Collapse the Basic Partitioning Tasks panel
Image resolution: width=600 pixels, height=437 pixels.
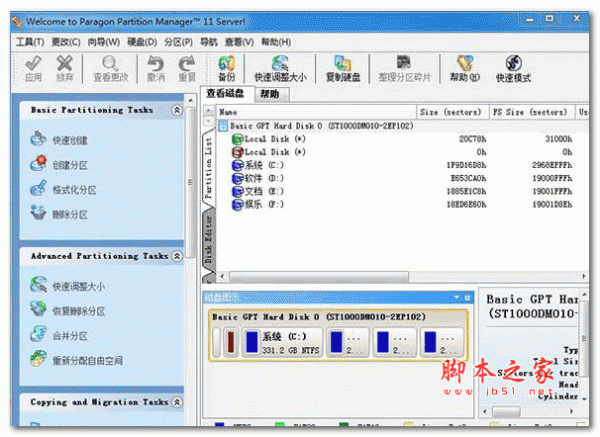coord(177,110)
